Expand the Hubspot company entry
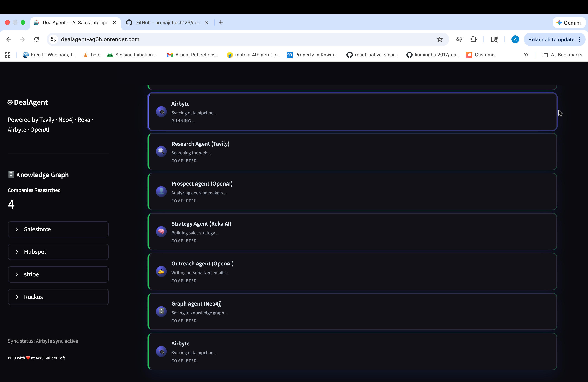This screenshot has height=382, width=588. pyautogui.click(x=58, y=252)
